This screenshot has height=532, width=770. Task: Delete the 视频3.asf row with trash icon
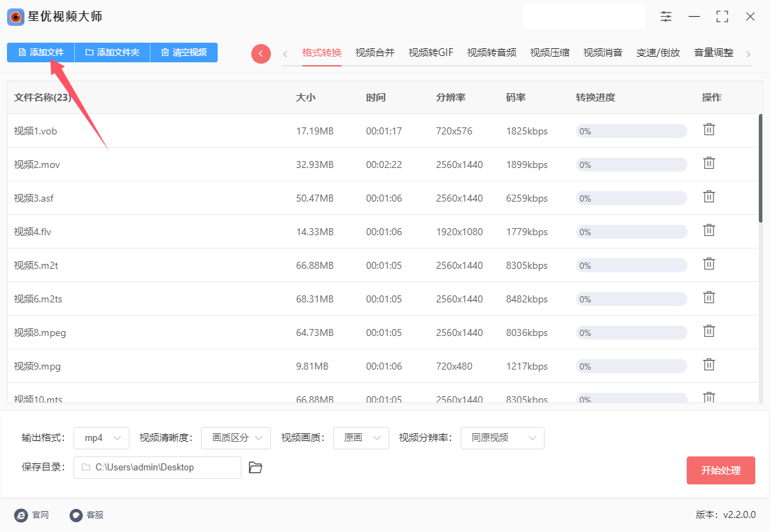(708, 197)
